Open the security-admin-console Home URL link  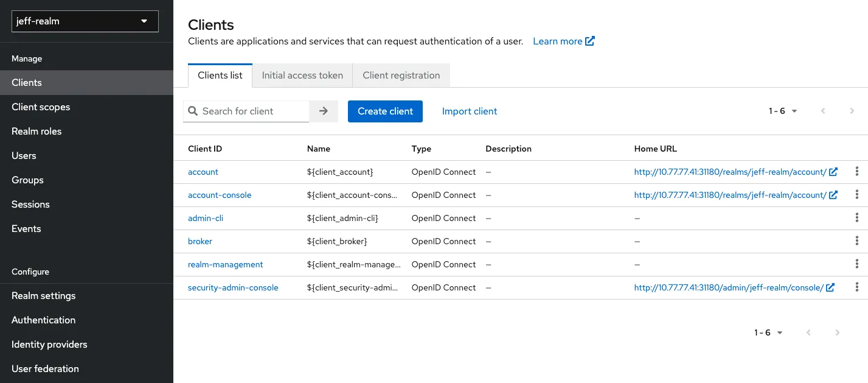tap(734, 287)
